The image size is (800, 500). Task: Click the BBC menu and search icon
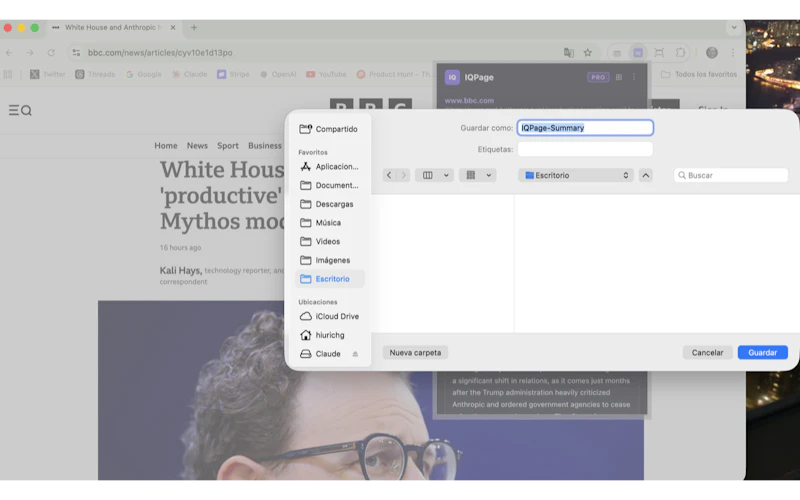coord(20,110)
